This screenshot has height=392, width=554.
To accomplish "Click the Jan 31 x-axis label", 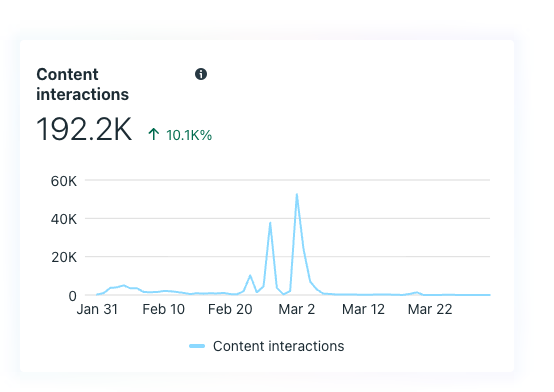I will (97, 309).
